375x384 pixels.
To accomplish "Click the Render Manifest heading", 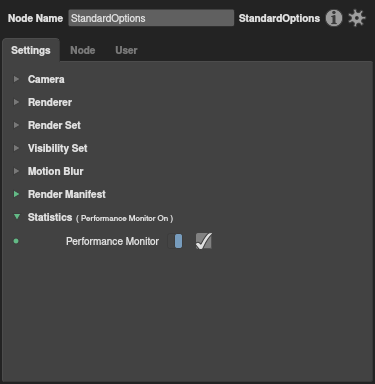I will tap(67, 194).
